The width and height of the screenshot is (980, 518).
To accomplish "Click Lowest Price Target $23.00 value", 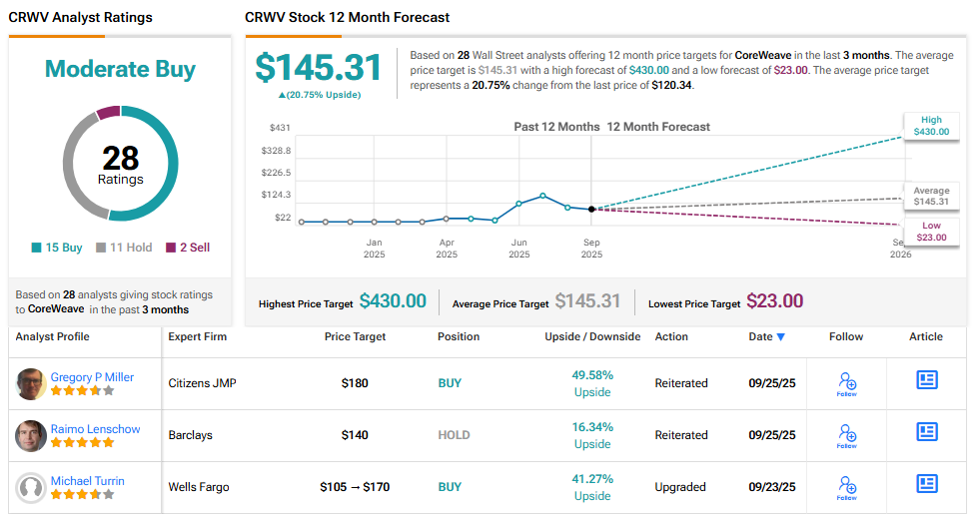I will (x=775, y=301).
